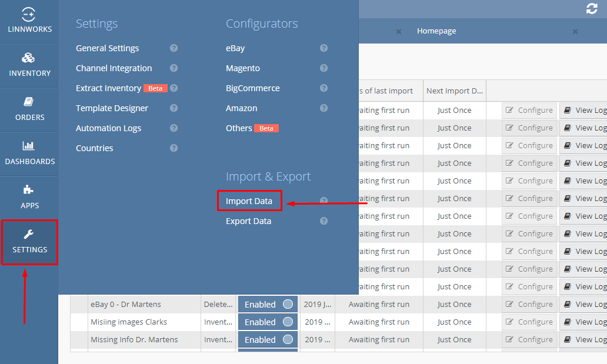
Task: Click help icon next to Template Designer
Action: pyautogui.click(x=174, y=108)
